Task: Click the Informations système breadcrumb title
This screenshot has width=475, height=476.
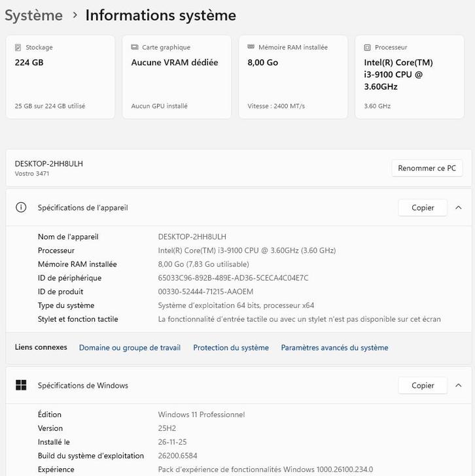Action: (x=161, y=16)
